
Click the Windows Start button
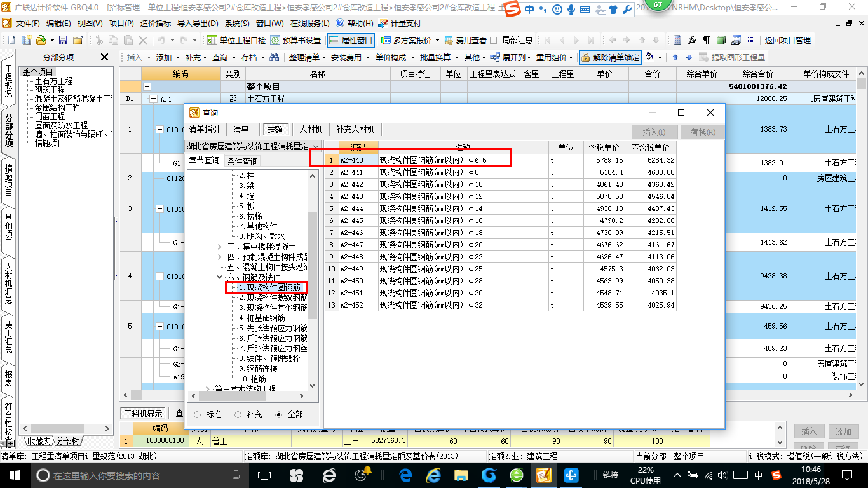tap(15, 475)
